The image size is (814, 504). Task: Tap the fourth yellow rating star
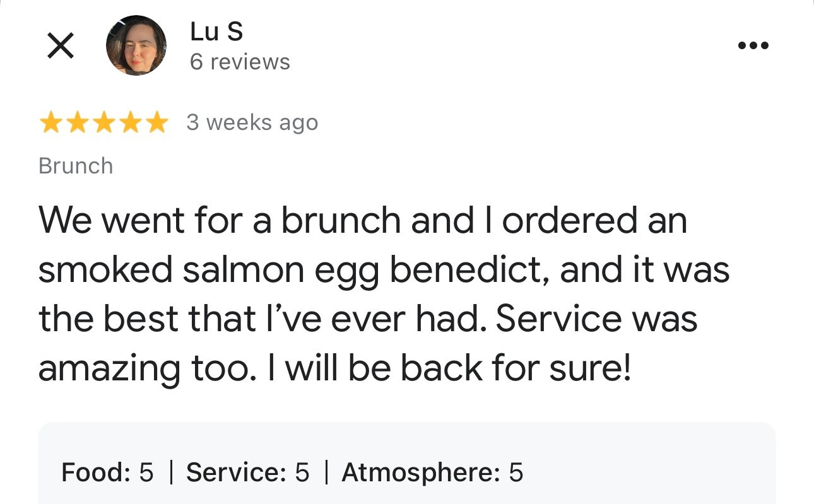point(130,123)
